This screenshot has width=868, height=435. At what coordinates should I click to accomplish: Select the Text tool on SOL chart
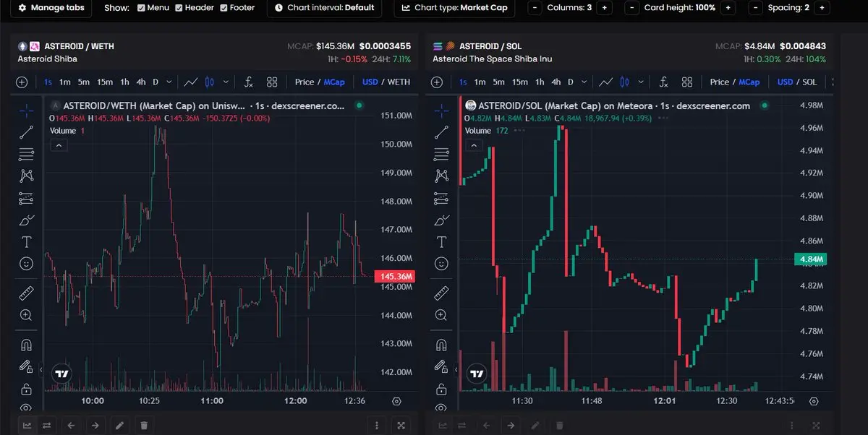click(441, 241)
